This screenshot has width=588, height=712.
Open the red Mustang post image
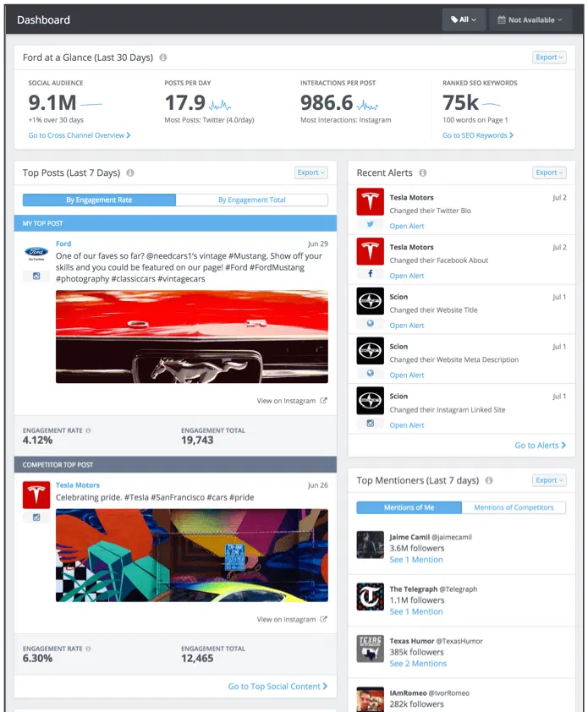pyautogui.click(x=191, y=337)
